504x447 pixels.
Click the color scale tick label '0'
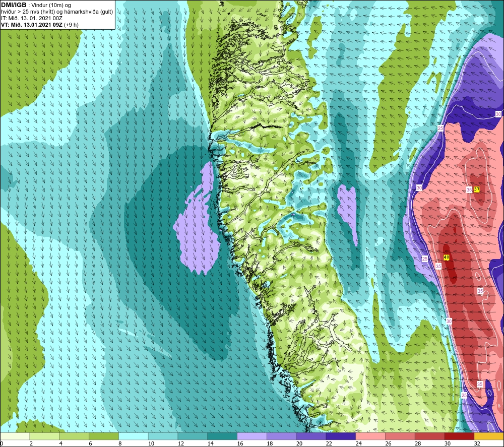point(2,444)
